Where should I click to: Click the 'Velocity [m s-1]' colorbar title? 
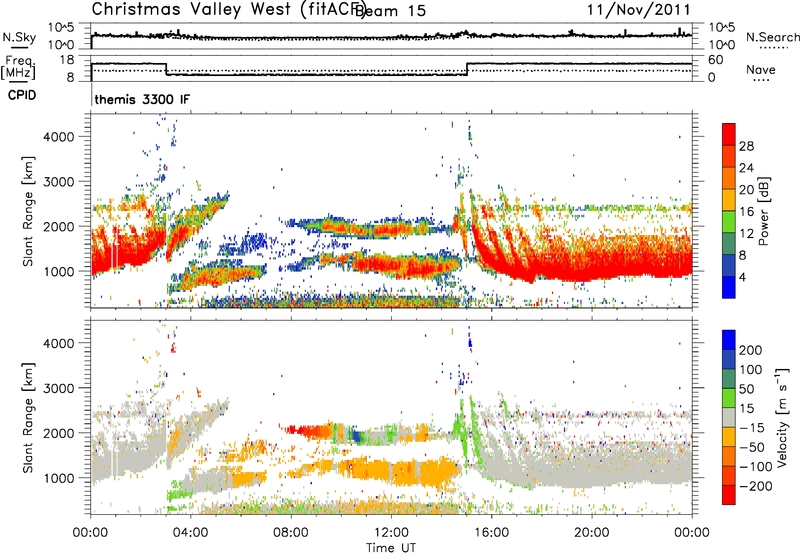[x=782, y=417]
